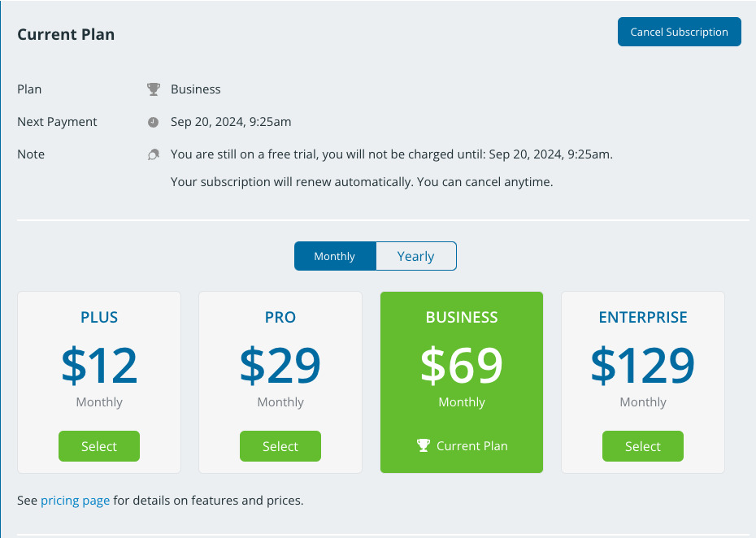
Task: Select the Pro plan
Action: 280,446
